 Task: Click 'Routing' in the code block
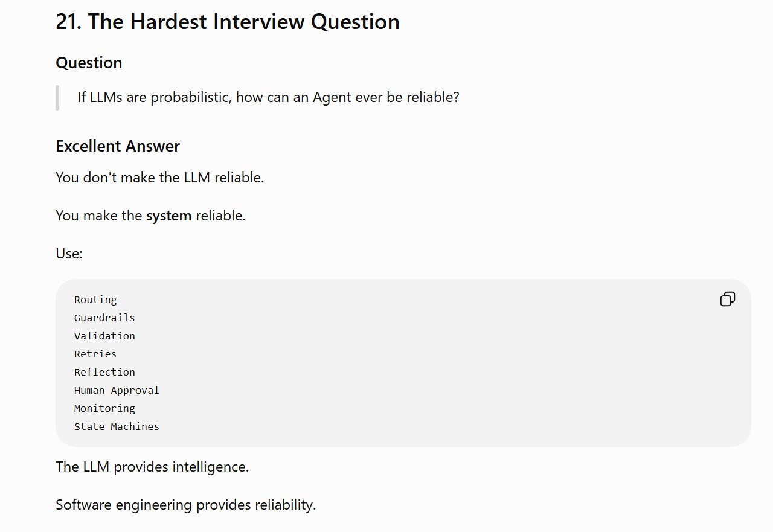click(95, 300)
